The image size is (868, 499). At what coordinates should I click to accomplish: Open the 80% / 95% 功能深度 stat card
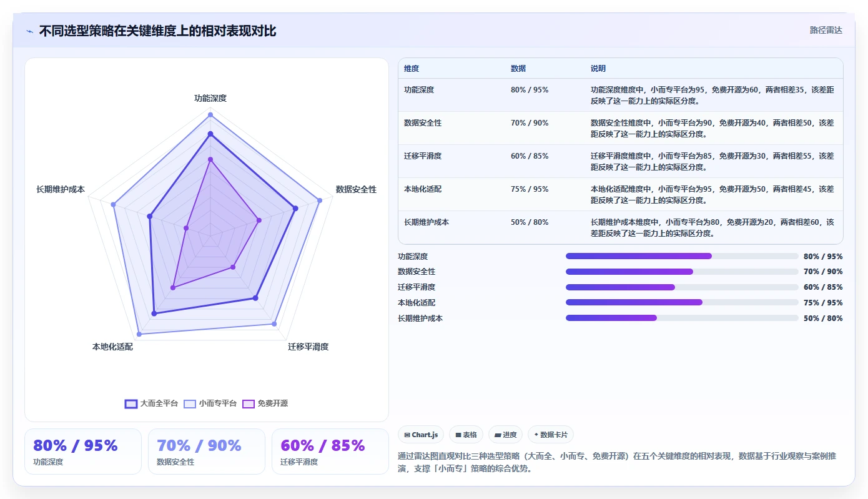click(x=83, y=452)
